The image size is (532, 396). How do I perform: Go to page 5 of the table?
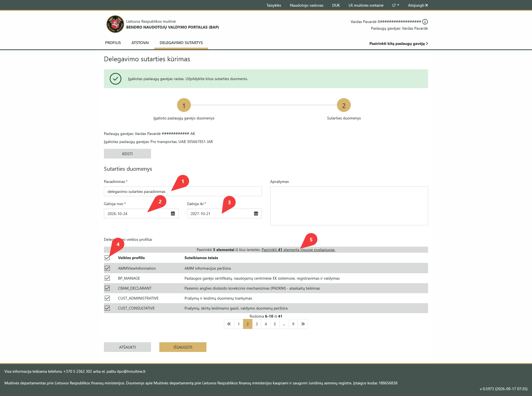click(x=275, y=324)
